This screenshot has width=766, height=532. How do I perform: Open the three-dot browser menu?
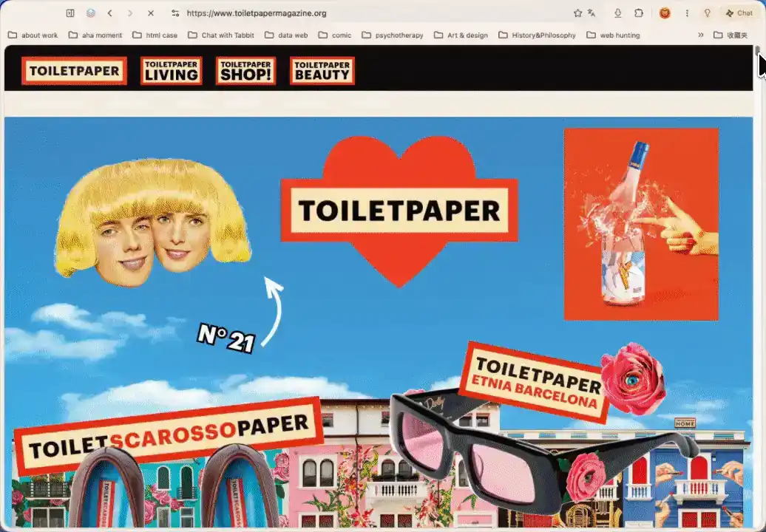pos(687,13)
